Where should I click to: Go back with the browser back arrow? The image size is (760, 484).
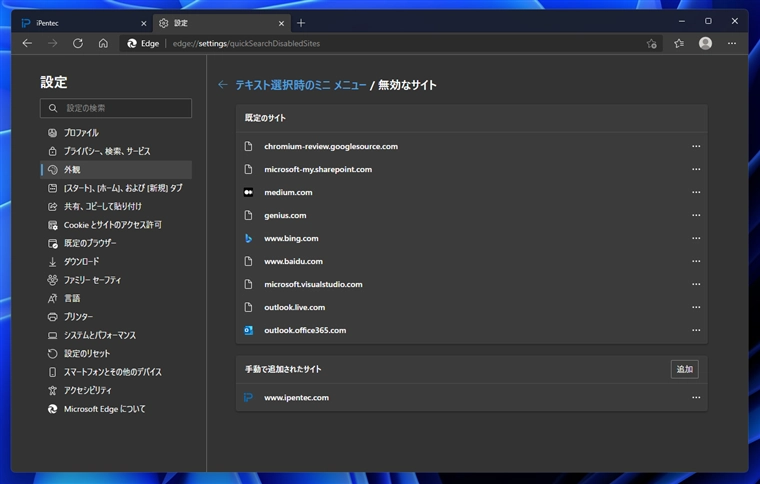27,44
